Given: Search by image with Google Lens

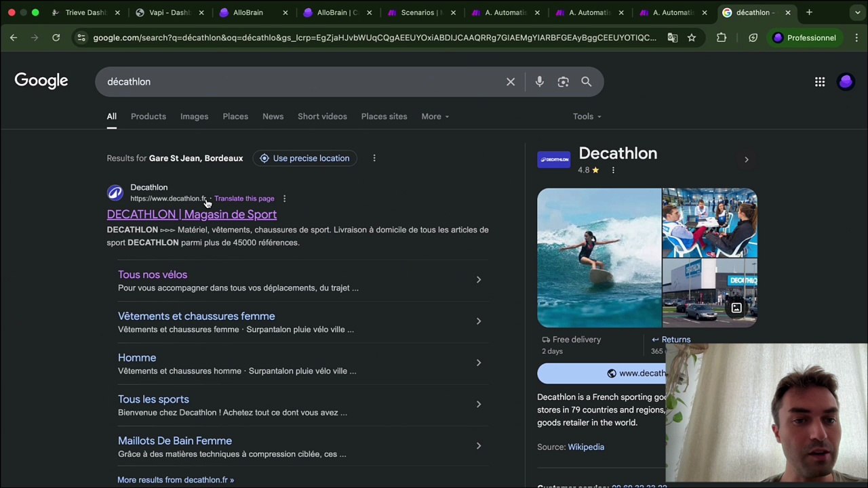Looking at the screenshot, I should click(564, 82).
